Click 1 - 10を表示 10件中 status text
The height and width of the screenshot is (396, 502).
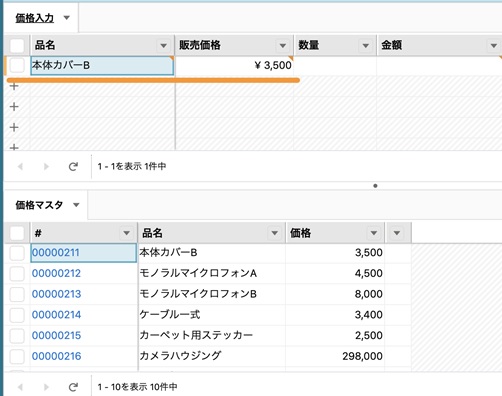coord(137,387)
